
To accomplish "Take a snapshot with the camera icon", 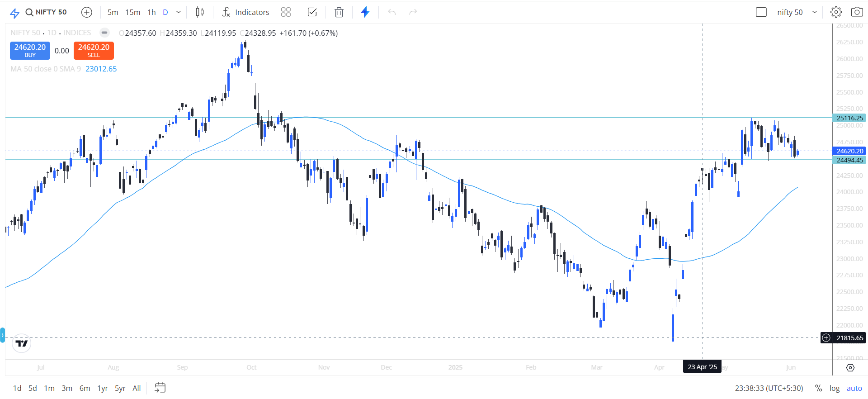I will tap(857, 12).
